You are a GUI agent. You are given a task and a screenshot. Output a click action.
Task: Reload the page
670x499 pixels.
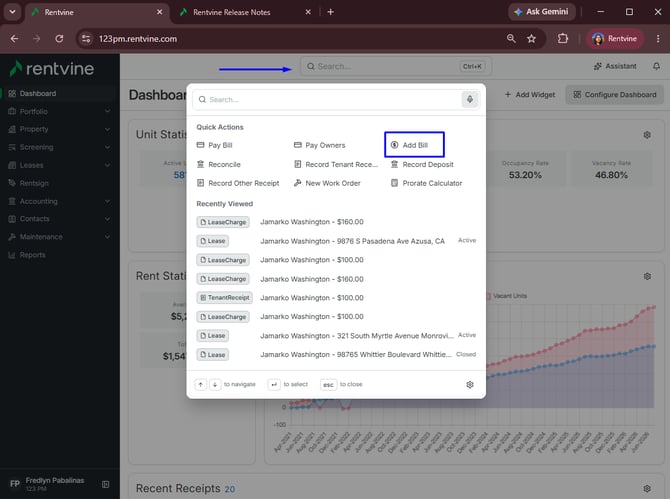point(59,39)
